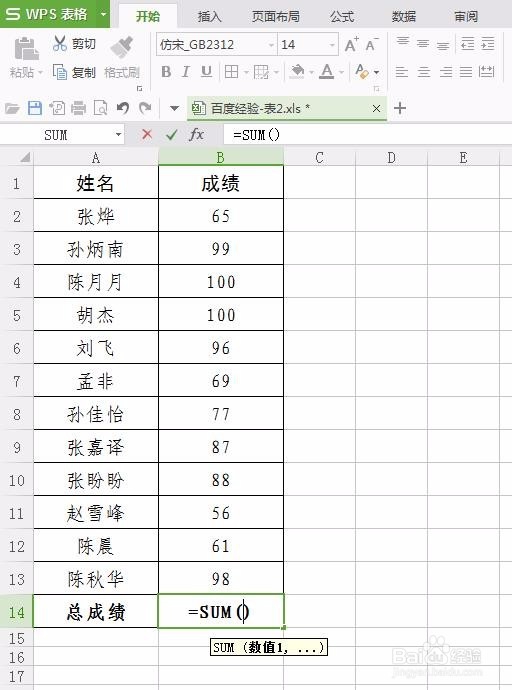512x690 pixels.
Task: Add a new document tab
Action: [x=399, y=108]
